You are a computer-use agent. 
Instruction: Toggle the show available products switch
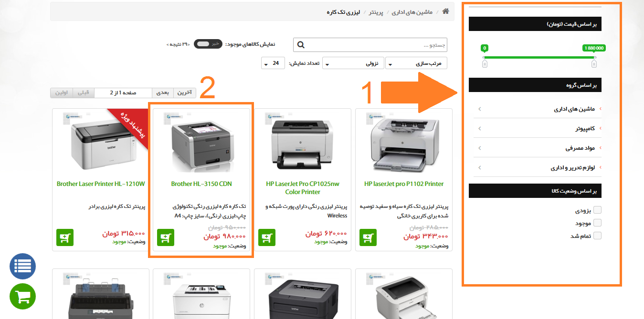(208, 44)
